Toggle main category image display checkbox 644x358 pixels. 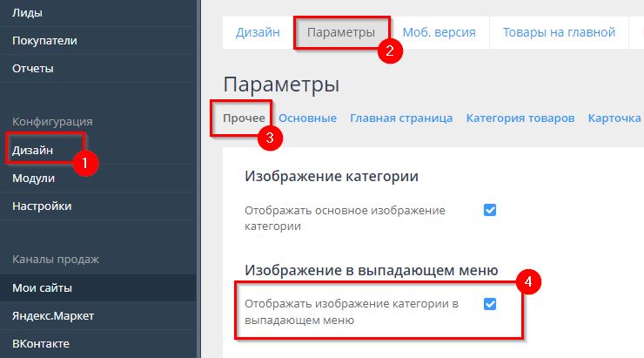tap(490, 210)
